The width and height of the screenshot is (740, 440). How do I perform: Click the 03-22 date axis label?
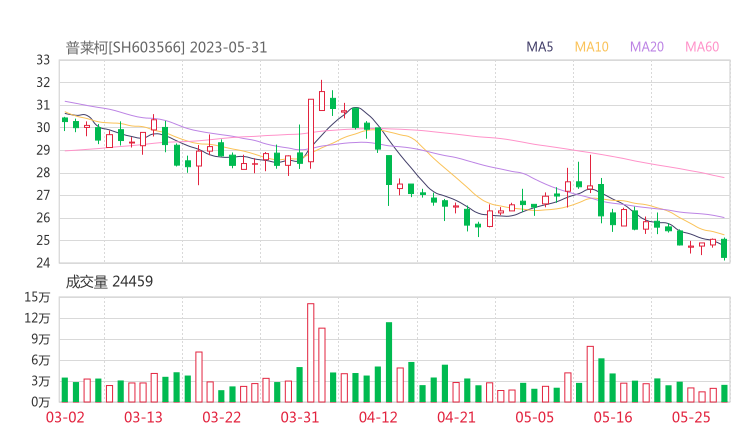[222, 417]
